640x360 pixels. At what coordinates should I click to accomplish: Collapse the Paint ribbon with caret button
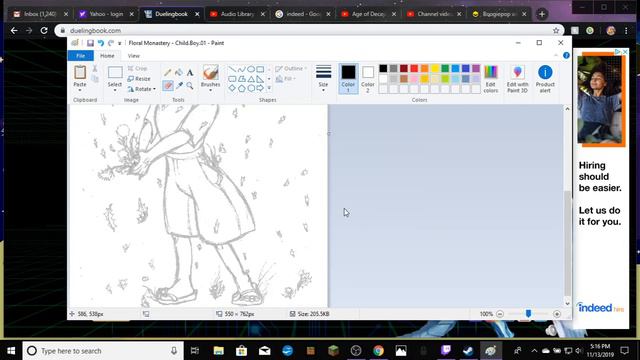(556, 56)
